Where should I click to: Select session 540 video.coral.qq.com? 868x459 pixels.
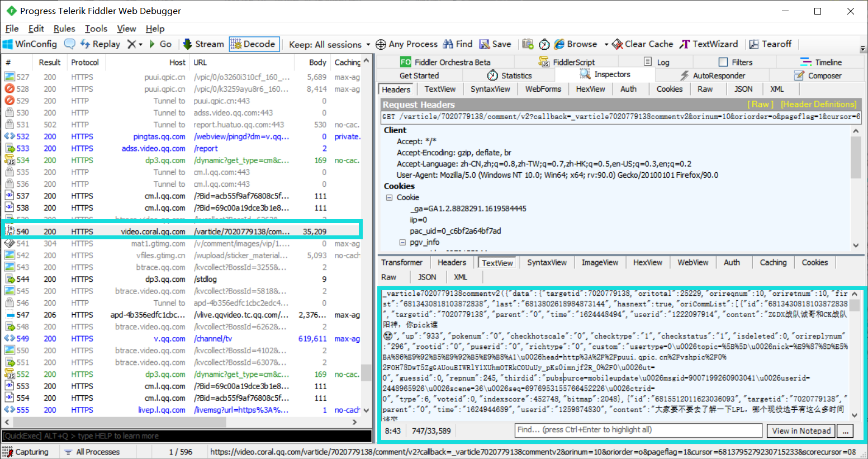(x=182, y=231)
